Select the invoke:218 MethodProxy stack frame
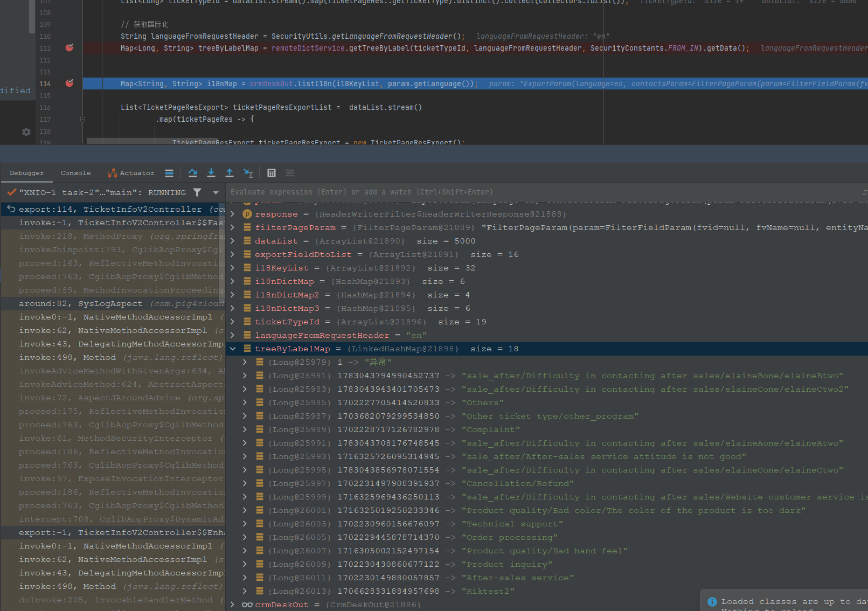The width and height of the screenshot is (868, 611). (x=113, y=236)
